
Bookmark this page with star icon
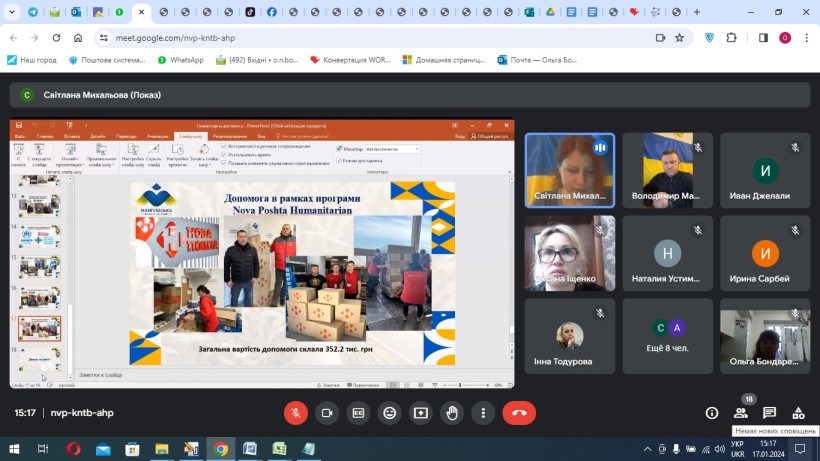[x=679, y=38]
